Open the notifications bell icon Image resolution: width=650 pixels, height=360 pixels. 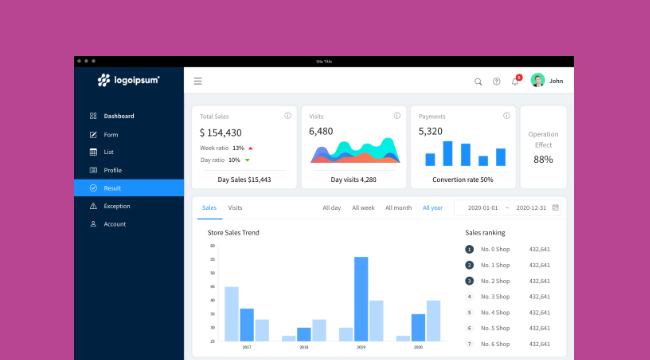point(515,81)
